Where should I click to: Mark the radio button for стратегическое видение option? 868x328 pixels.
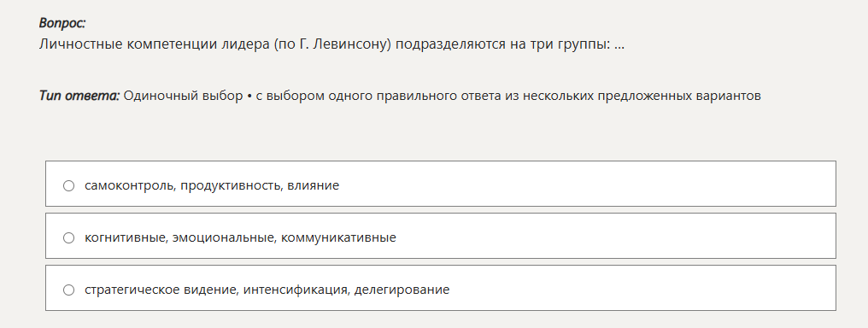pyautogui.click(x=68, y=290)
